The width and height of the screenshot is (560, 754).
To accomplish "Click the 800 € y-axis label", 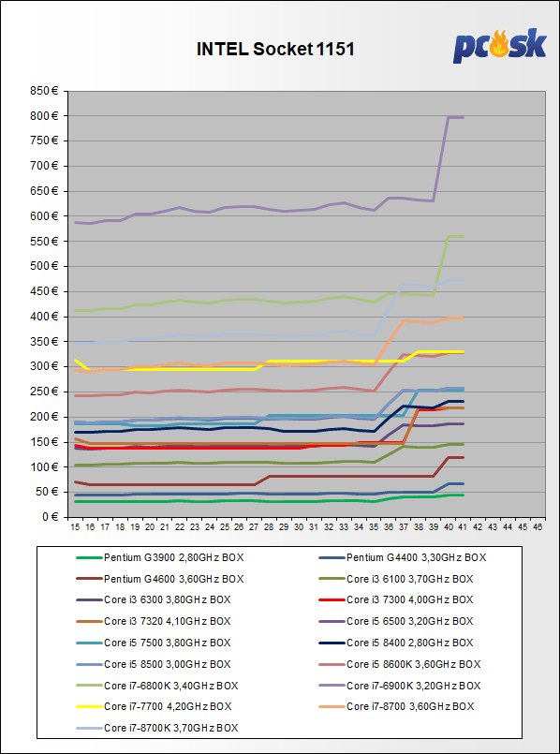I will [x=46, y=116].
